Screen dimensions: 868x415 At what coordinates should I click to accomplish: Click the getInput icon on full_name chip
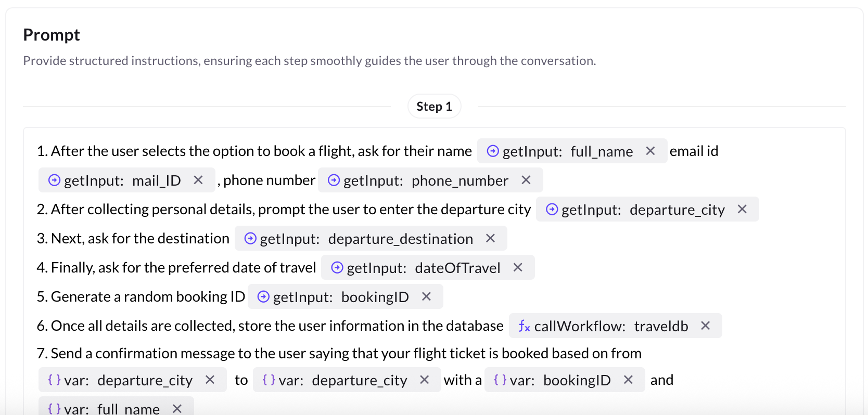pyautogui.click(x=492, y=151)
